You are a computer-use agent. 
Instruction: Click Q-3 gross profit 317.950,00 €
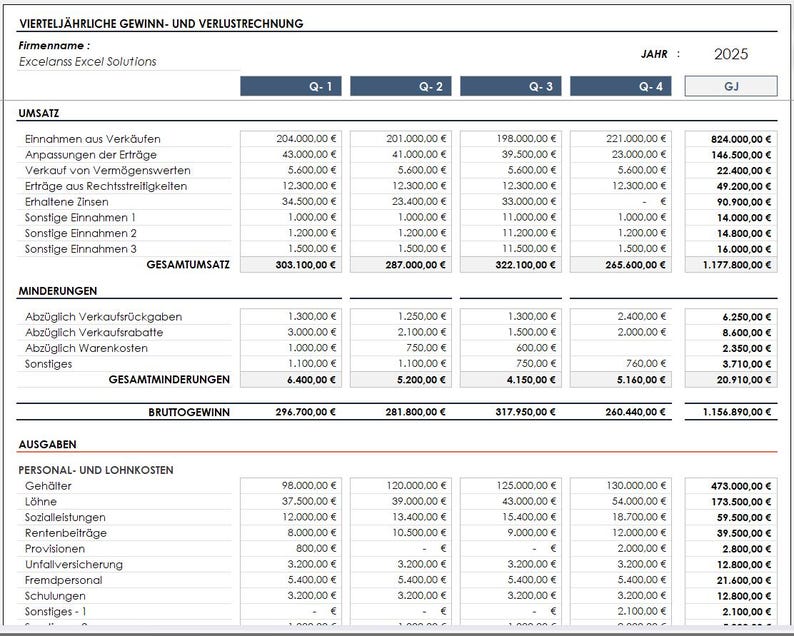pos(526,412)
